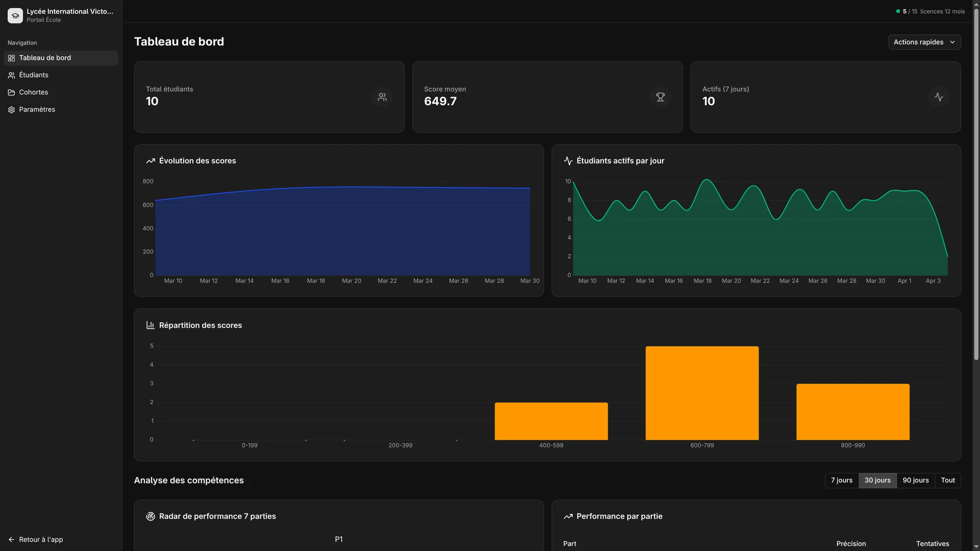
Task: Open the Actions rapides dropdown
Action: [x=924, y=42]
